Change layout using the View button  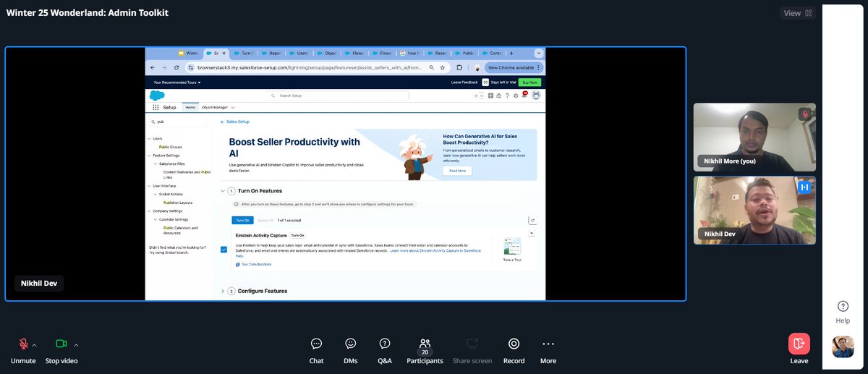798,13
